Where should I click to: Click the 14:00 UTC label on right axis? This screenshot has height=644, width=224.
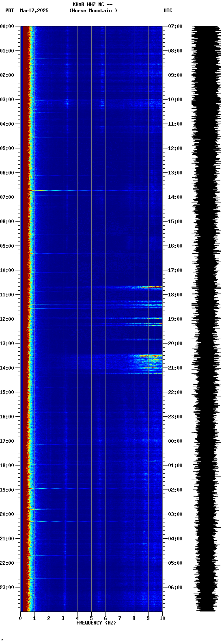pyautogui.click(x=175, y=197)
